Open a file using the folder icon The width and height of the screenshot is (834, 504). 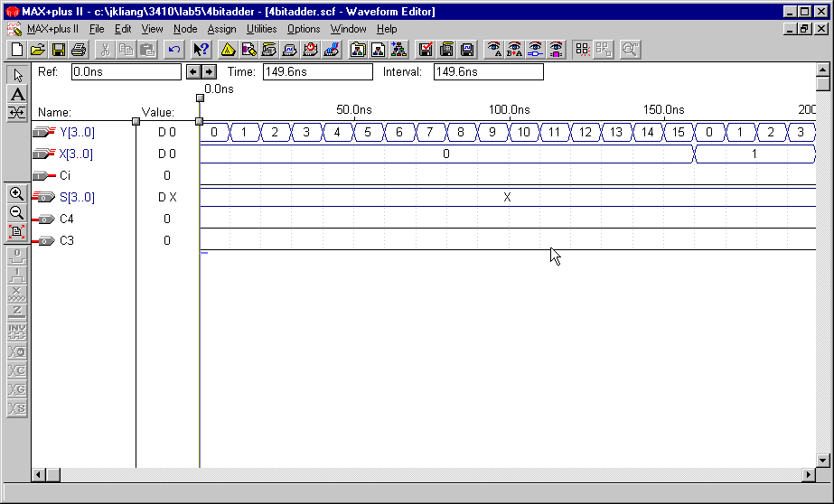[x=37, y=49]
